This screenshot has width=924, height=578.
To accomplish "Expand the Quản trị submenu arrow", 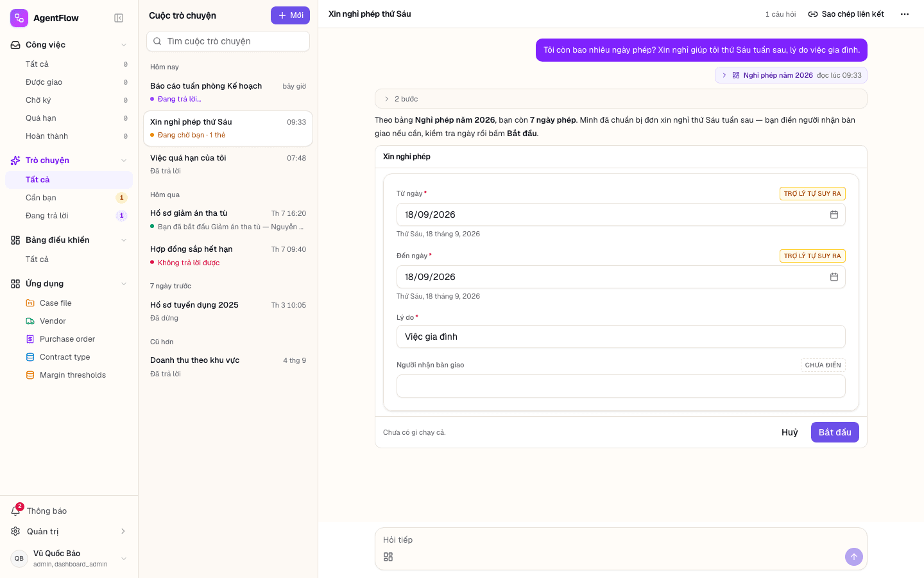I will 123,531.
